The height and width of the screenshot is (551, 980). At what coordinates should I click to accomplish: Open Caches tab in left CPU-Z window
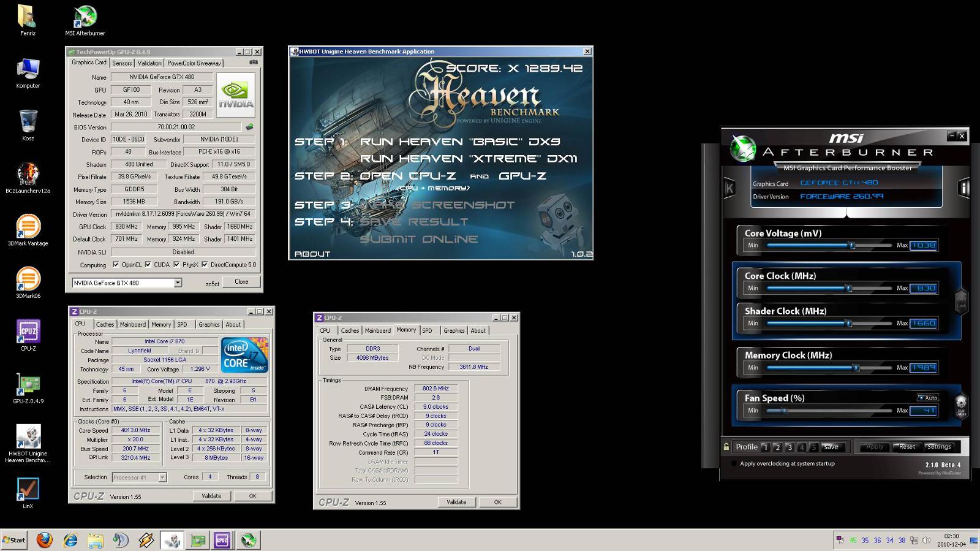pos(105,325)
